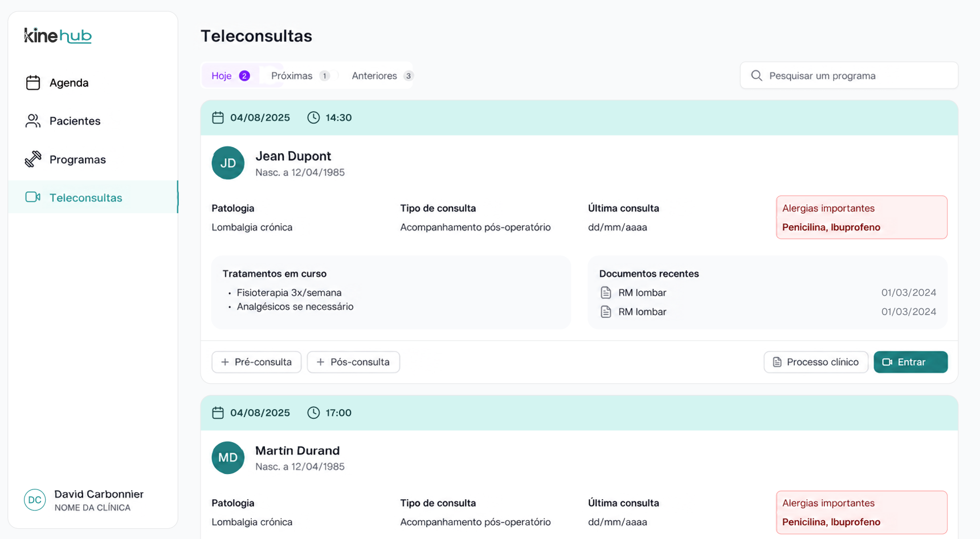The height and width of the screenshot is (539, 980).
Task: Open the first RM lombar document icon
Action: click(606, 293)
